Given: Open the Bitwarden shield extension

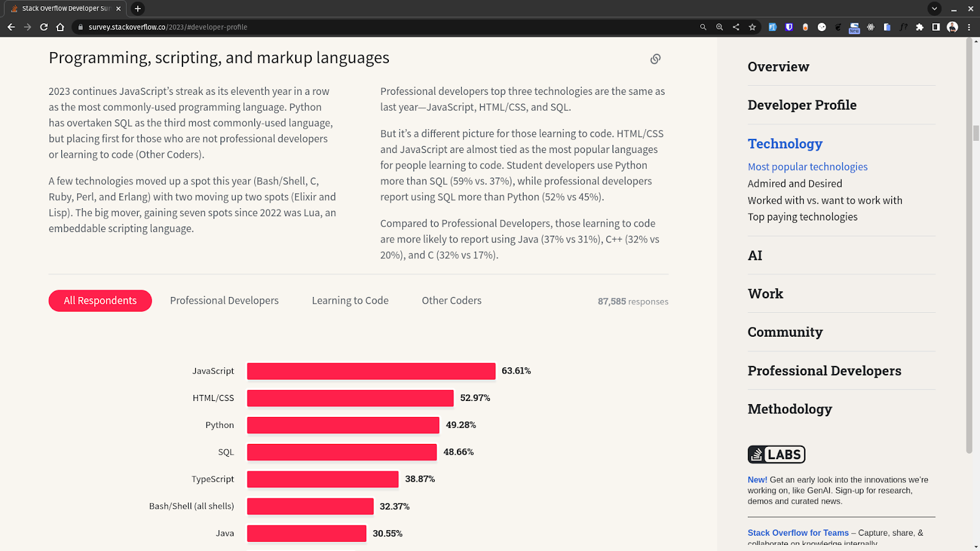Looking at the screenshot, I should 789,27.
